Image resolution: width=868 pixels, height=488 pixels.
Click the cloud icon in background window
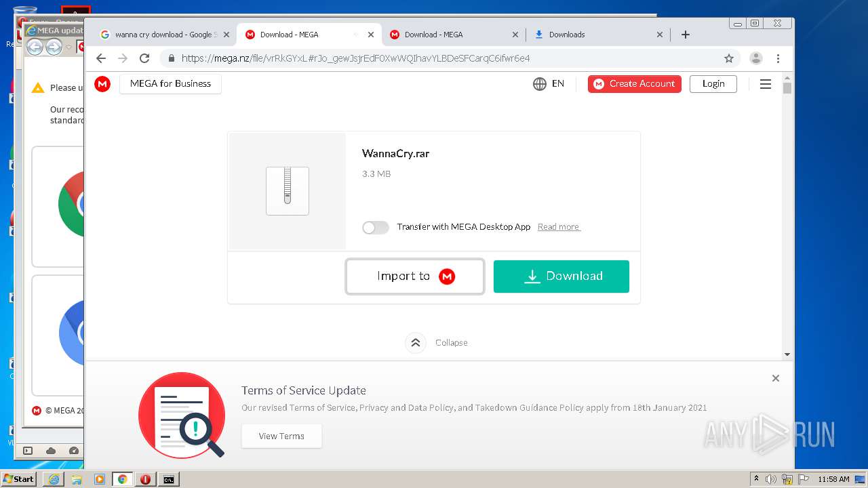[51, 451]
